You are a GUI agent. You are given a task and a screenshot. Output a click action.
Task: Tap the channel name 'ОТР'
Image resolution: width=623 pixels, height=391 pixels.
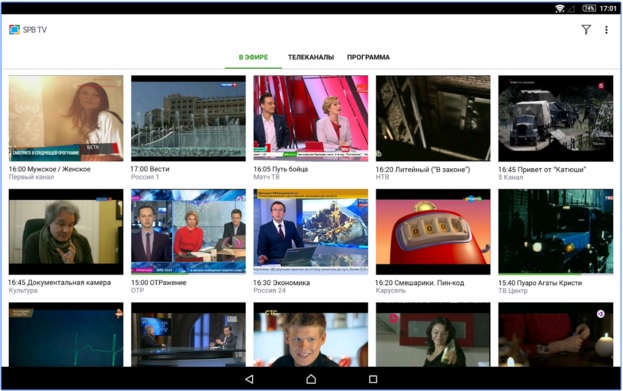coord(137,290)
